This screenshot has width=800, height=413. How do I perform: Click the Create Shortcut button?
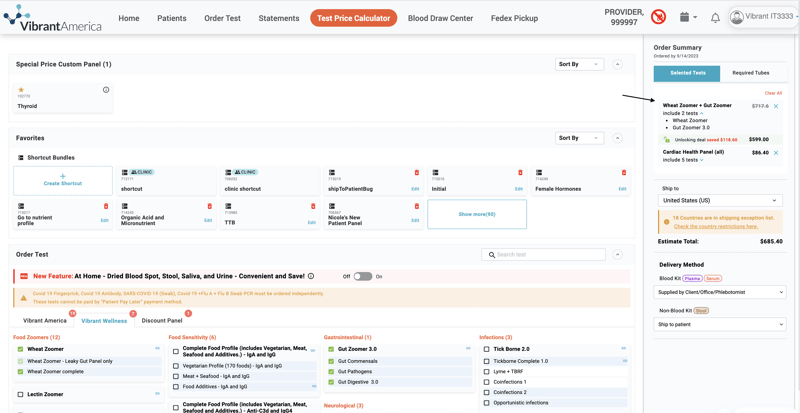pos(63,181)
